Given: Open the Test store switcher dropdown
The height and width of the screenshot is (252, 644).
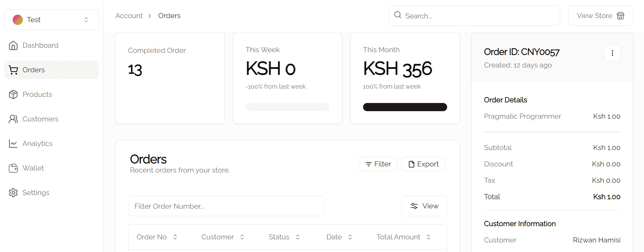Looking at the screenshot, I should click(x=51, y=20).
